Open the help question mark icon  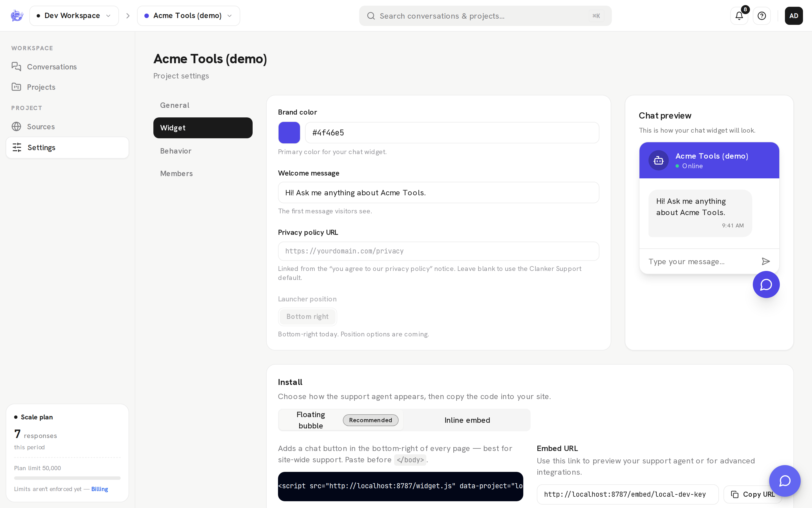click(762, 16)
